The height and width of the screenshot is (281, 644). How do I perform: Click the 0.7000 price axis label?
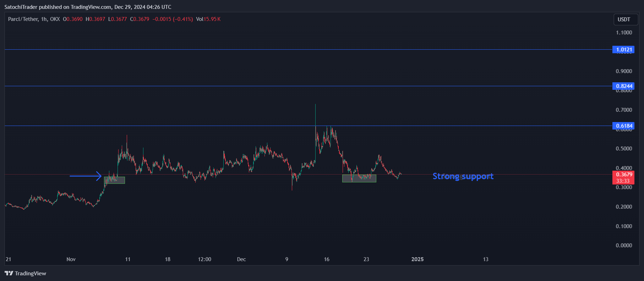(x=624, y=110)
